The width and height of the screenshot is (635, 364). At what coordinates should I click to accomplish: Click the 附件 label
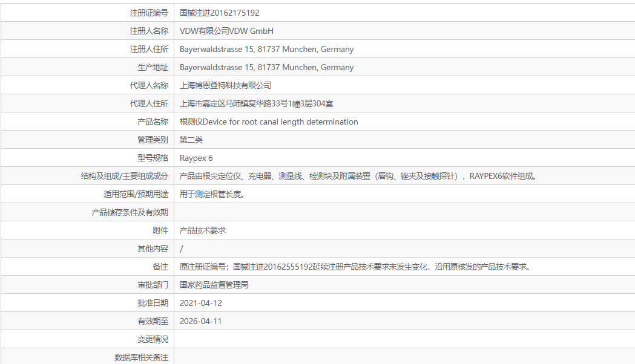tap(160, 230)
